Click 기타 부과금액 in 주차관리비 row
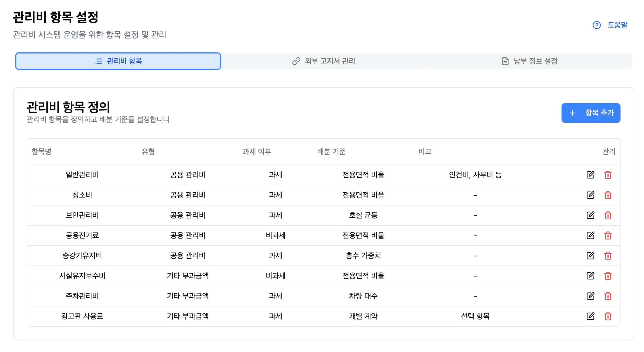Viewport: 644px width, 352px height. click(x=188, y=296)
